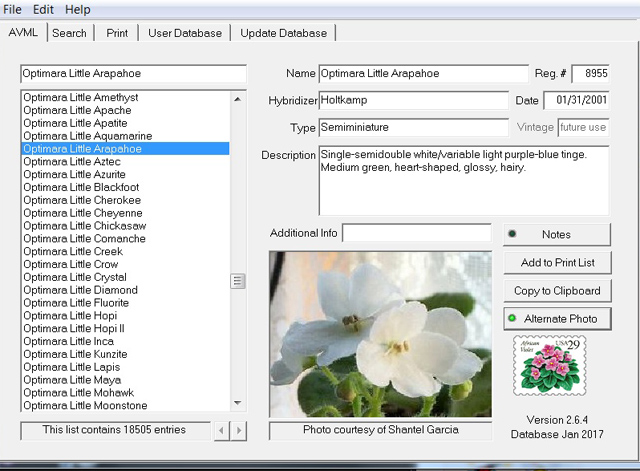
Task: Open the File menu
Action: click(12, 9)
